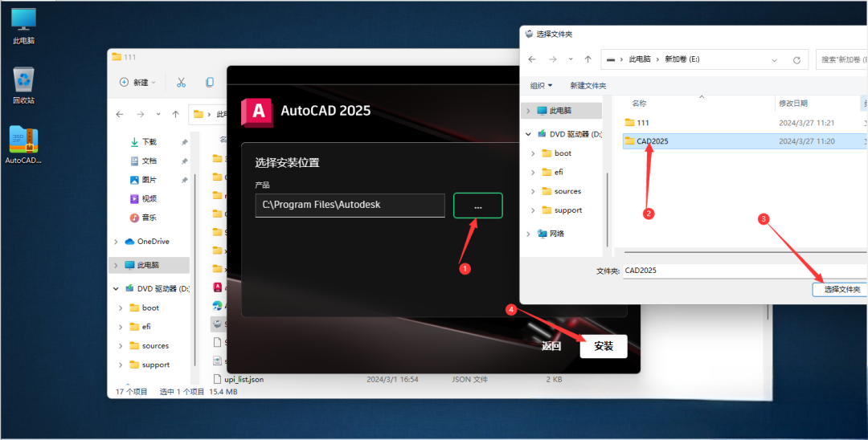Expand support folder in dialog tree

[x=533, y=210]
